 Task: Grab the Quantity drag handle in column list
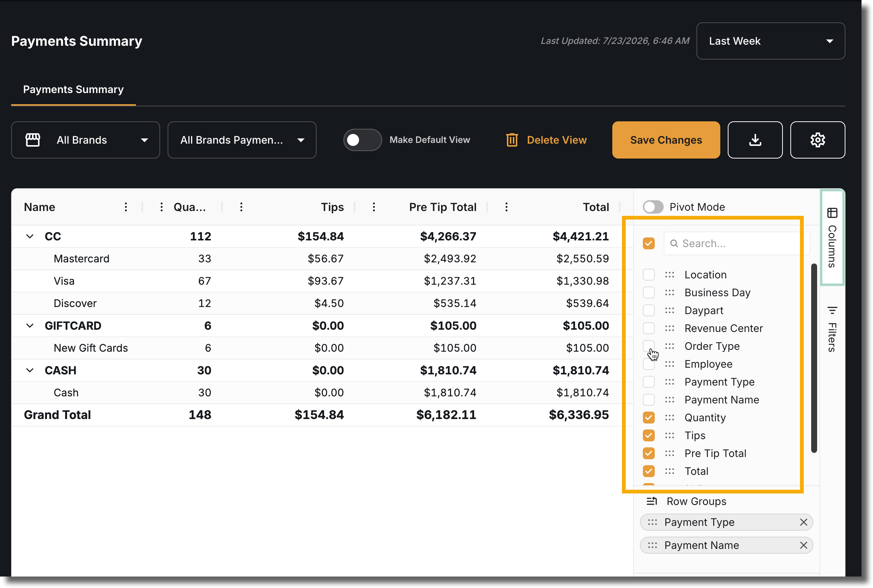(670, 418)
